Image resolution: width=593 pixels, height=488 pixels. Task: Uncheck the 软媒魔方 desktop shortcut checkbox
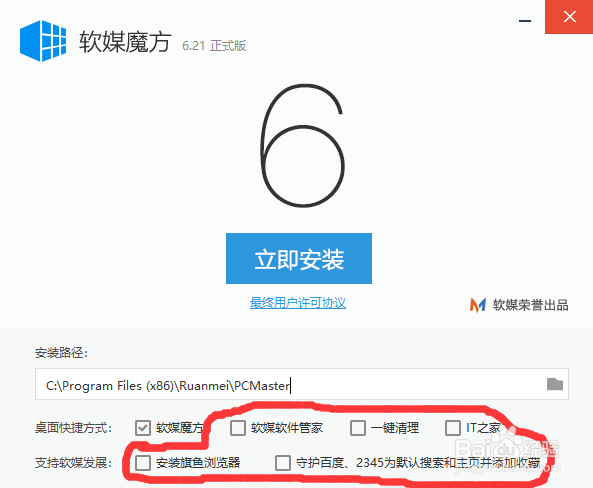(143, 428)
